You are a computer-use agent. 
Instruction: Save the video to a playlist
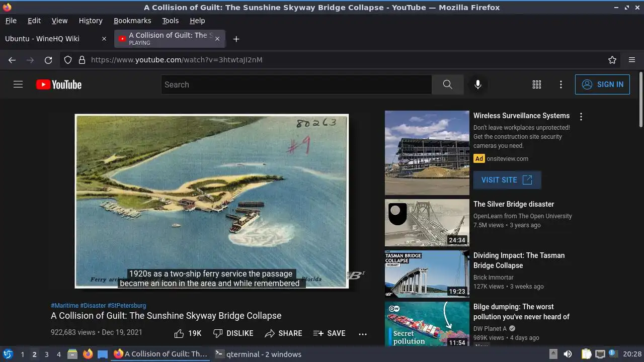[x=329, y=333]
